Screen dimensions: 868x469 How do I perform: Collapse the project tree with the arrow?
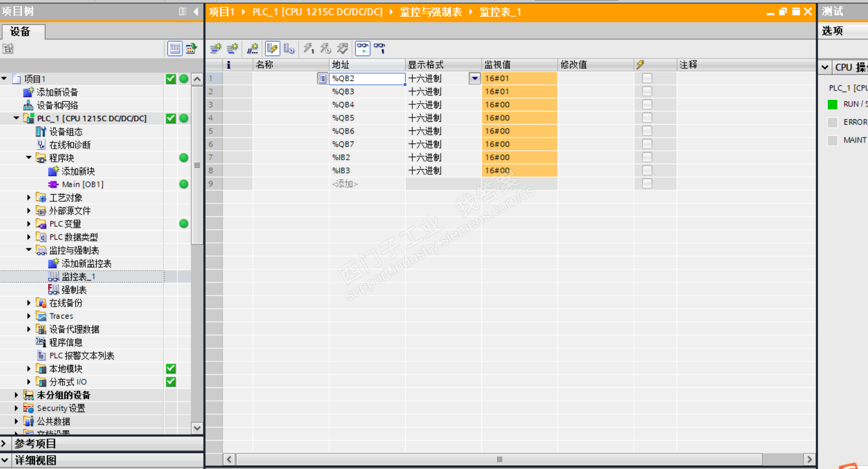point(196,12)
